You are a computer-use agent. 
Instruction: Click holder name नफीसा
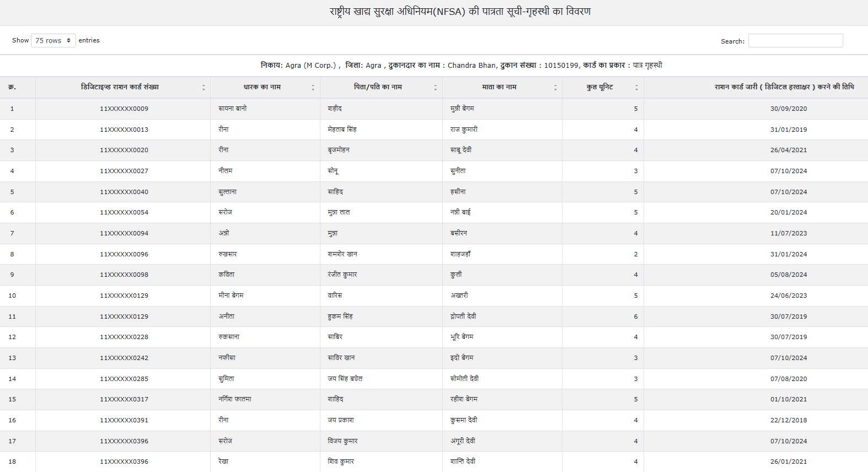pos(227,358)
